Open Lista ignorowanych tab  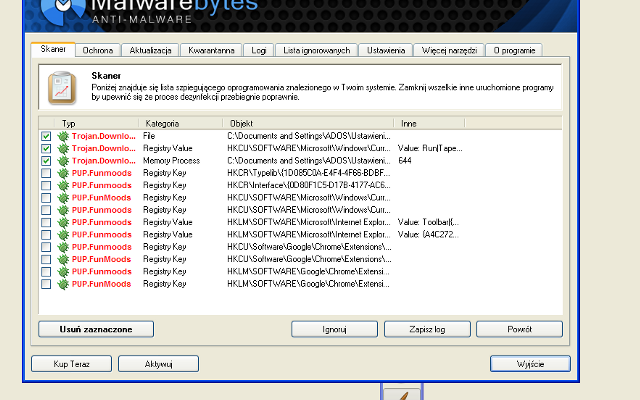point(316,50)
